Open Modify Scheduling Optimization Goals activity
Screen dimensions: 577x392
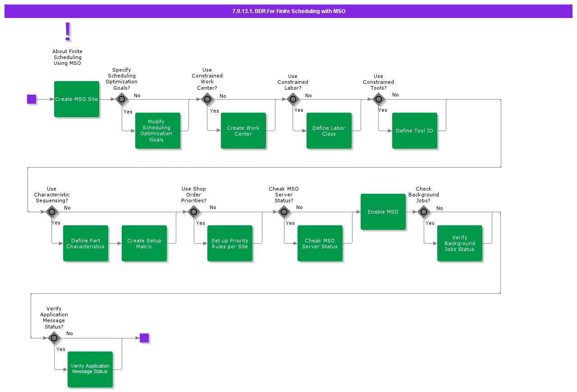(x=158, y=131)
